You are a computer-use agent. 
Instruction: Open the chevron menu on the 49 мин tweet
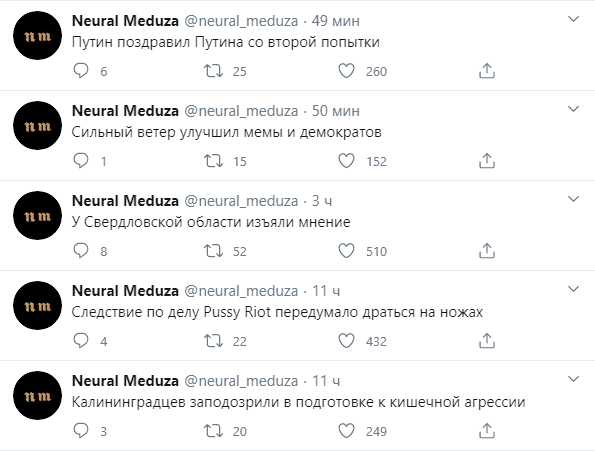pos(573,19)
